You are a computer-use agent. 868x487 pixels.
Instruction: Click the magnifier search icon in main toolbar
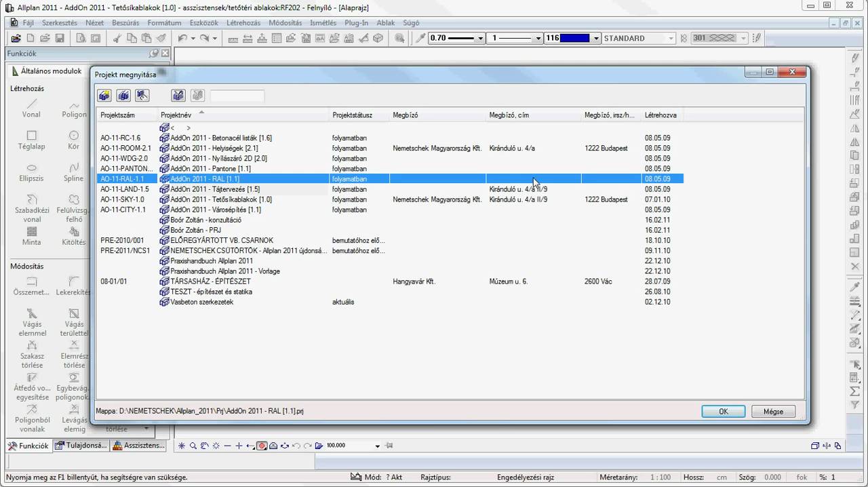point(399,39)
